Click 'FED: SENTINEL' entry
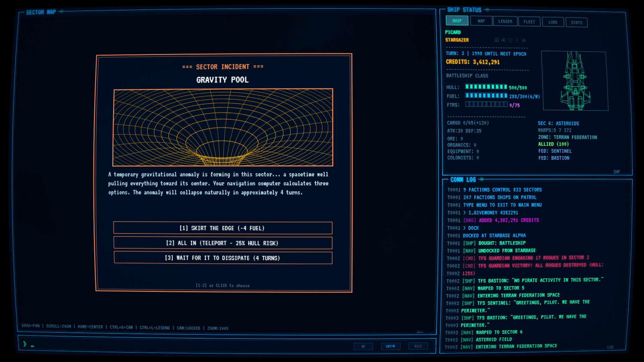 tap(555, 151)
